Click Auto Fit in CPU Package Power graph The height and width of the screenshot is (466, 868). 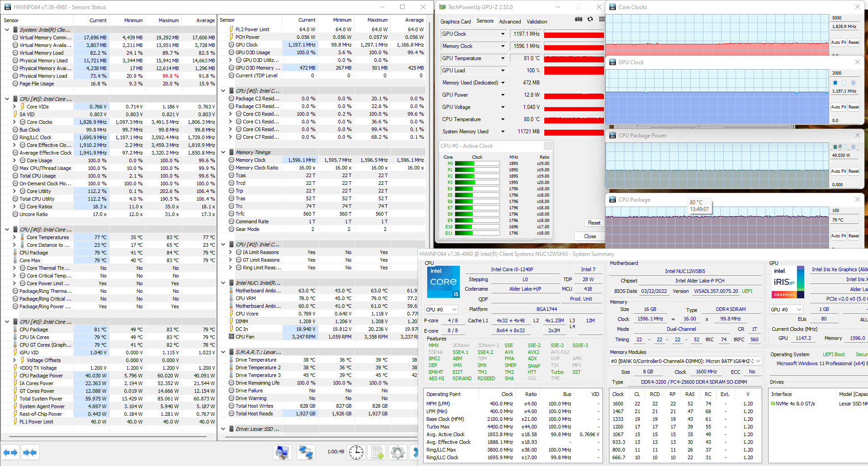838,171
